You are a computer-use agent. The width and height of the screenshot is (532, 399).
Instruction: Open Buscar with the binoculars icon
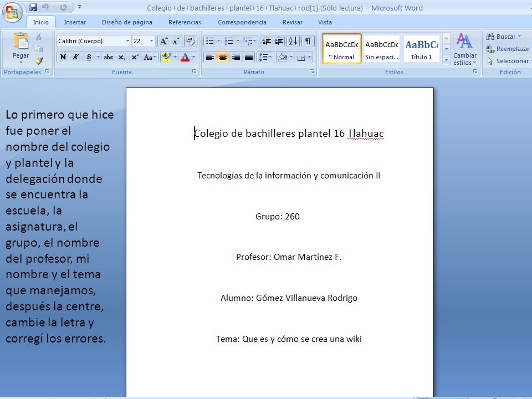pyautogui.click(x=503, y=37)
